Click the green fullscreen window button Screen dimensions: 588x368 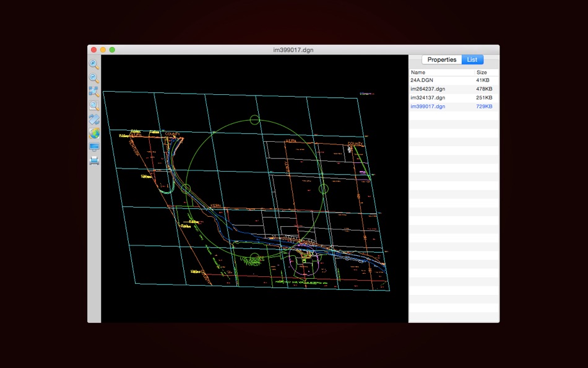[112, 50]
